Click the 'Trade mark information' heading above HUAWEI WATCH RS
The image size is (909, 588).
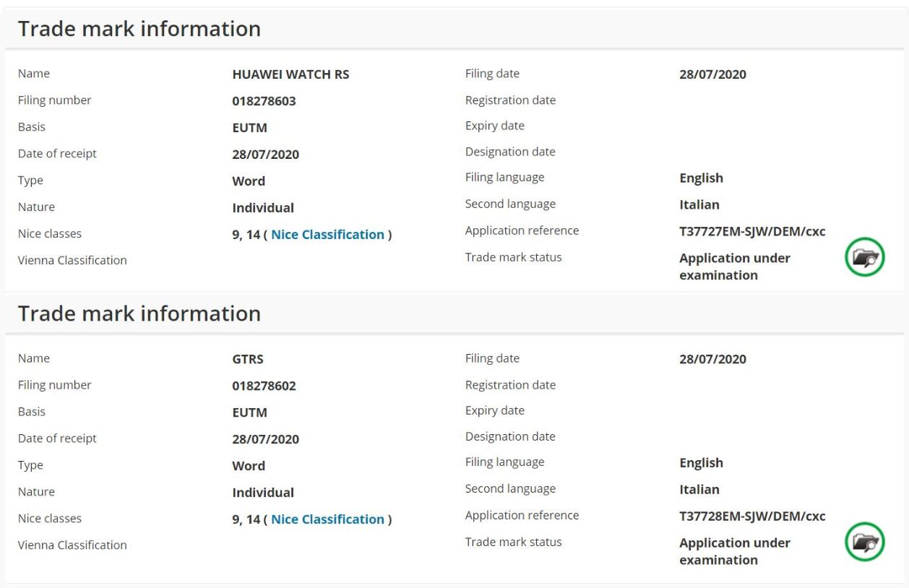[x=139, y=29]
